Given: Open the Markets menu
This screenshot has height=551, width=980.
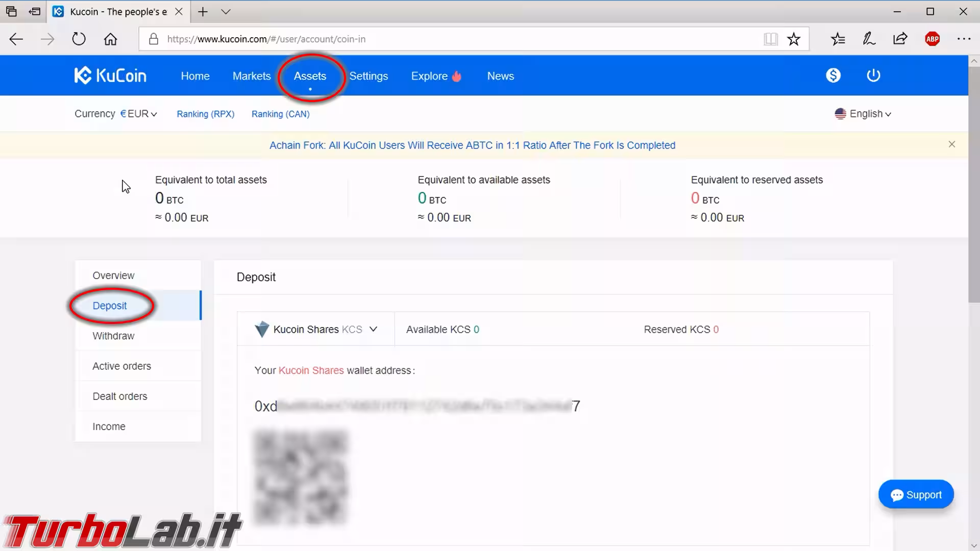Looking at the screenshot, I should (x=251, y=76).
